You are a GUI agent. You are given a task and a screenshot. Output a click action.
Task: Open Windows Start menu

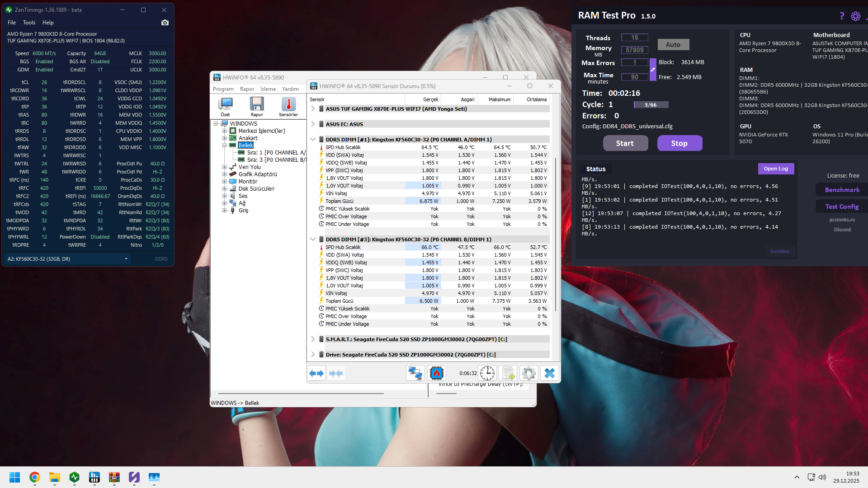pos(15,477)
